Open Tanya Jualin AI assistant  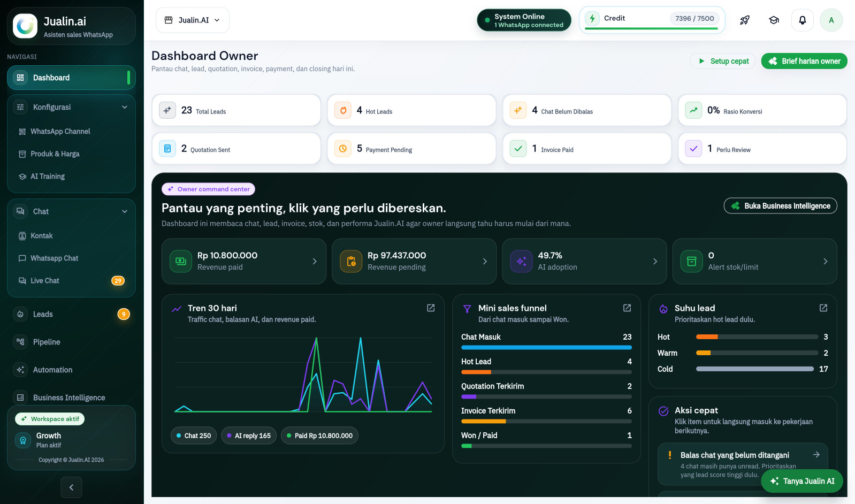pos(802,481)
